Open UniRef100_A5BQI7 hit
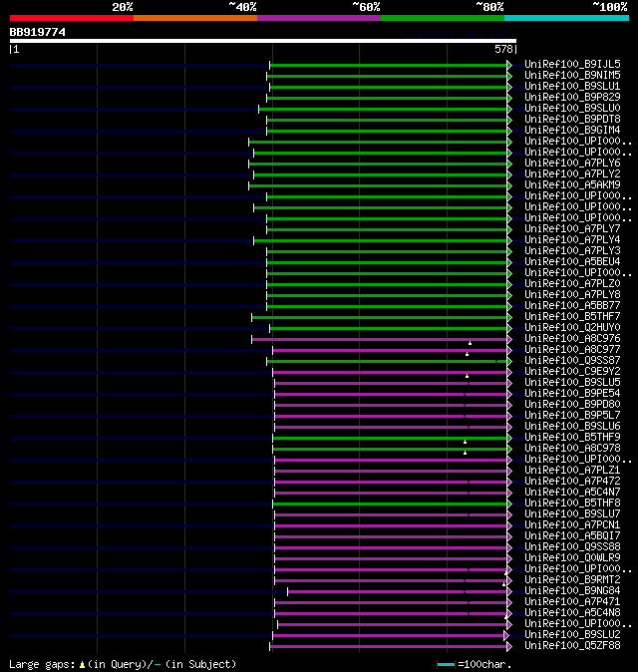638x672 pixels. click(x=572, y=536)
